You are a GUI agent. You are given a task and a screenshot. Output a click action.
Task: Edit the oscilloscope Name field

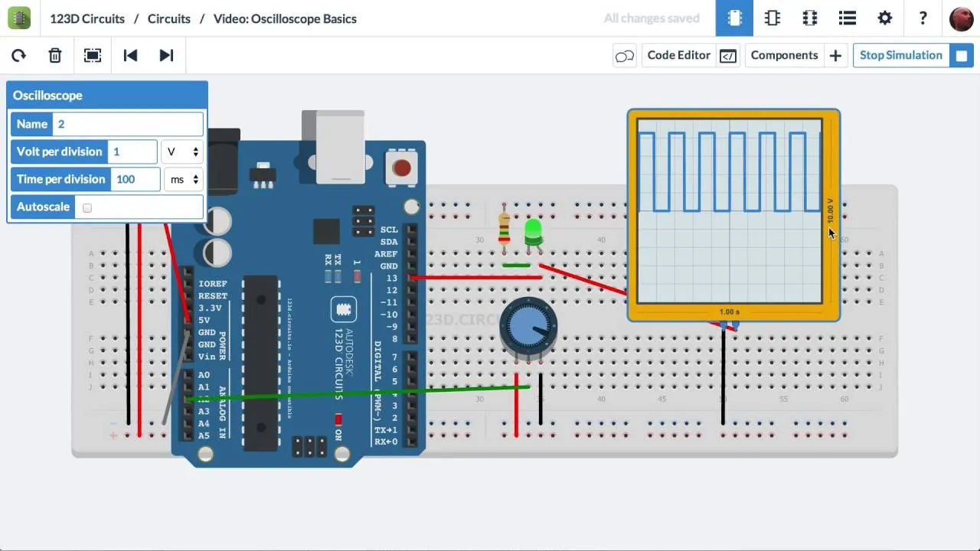(127, 123)
